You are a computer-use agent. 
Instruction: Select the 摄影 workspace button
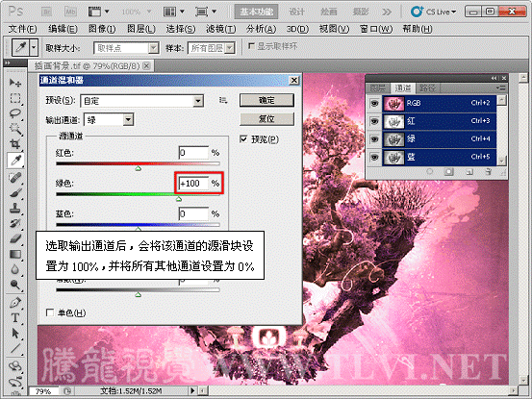pyautogui.click(x=361, y=12)
